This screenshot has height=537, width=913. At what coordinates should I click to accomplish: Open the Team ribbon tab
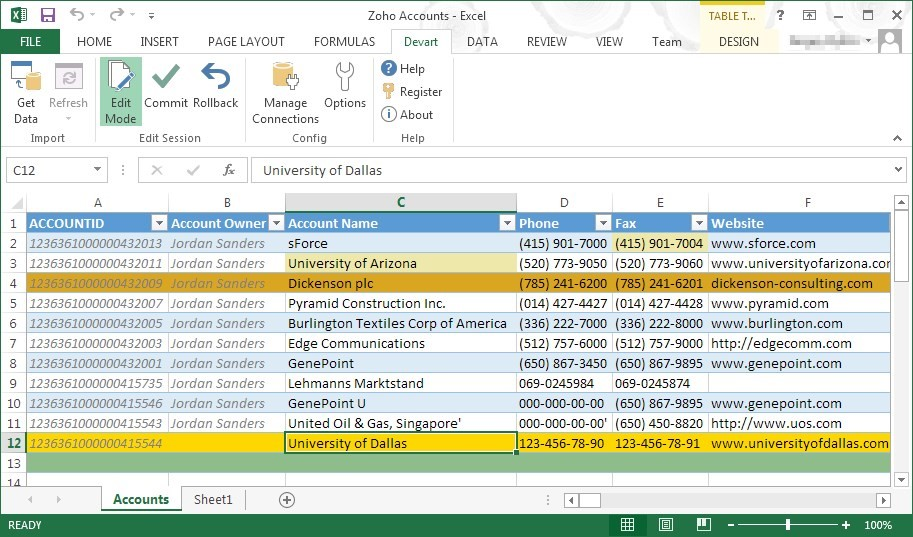pos(667,41)
